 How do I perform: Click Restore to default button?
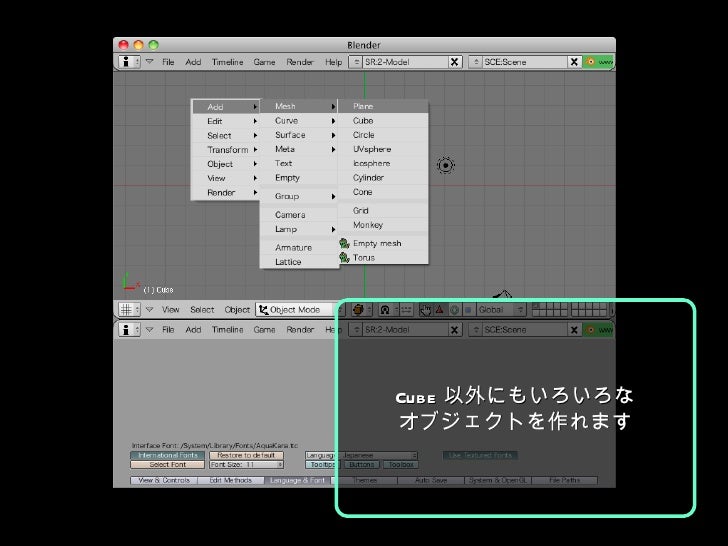(x=246, y=455)
